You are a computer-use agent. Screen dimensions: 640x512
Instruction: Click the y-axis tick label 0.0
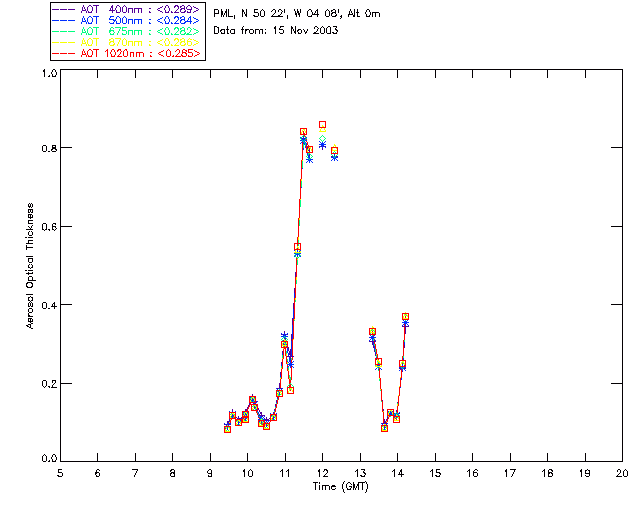click(49, 459)
